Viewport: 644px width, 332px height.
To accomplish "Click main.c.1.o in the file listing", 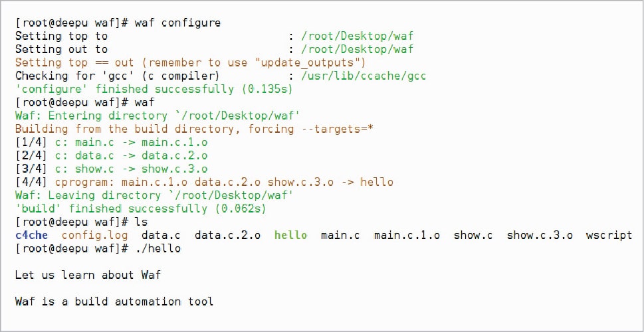I will (407, 235).
